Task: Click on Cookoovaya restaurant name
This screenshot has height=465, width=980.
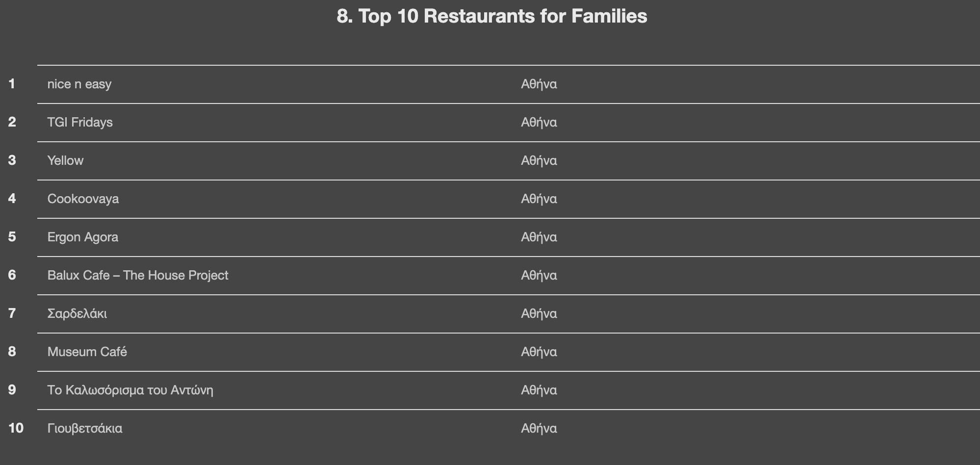Action: 83,199
